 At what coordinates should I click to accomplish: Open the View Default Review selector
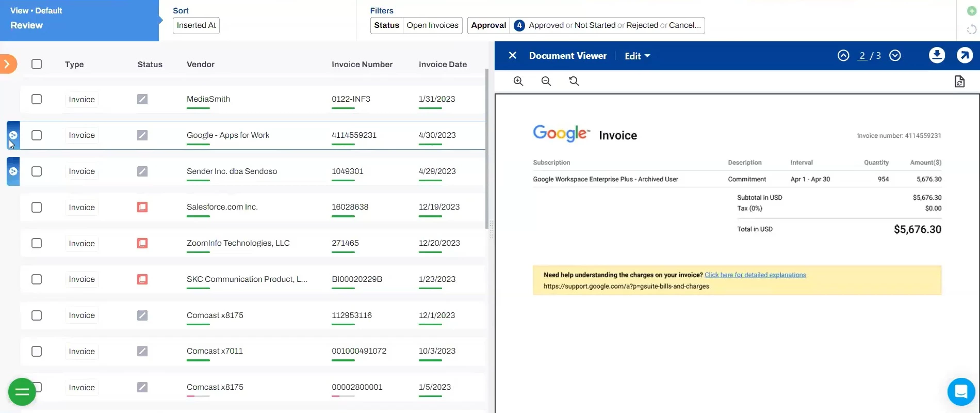click(x=79, y=21)
